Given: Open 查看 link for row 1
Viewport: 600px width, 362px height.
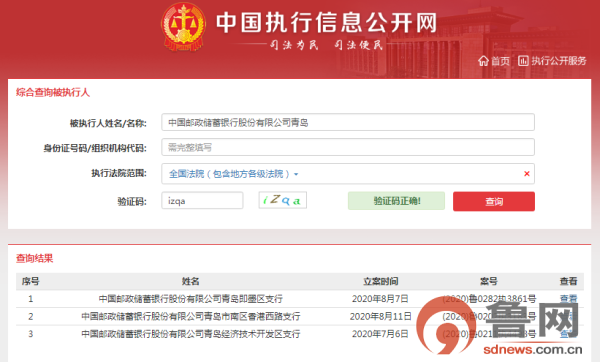Looking at the screenshot, I should coord(568,298).
